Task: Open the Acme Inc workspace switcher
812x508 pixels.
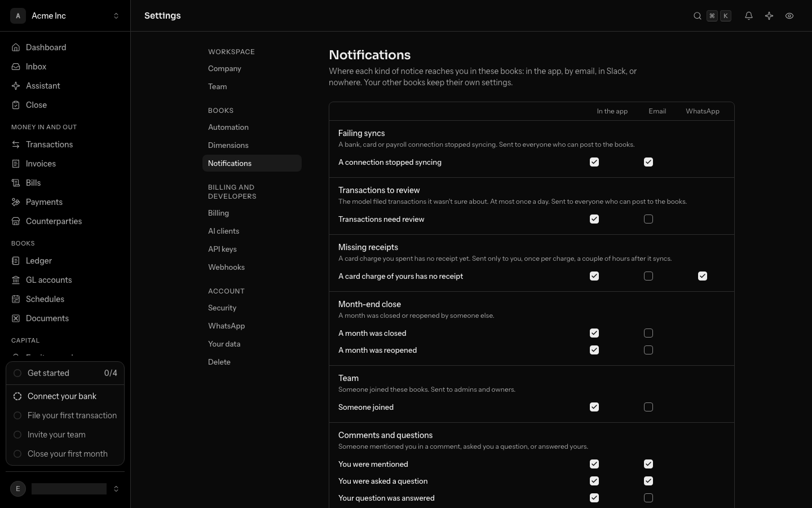Action: click(x=65, y=16)
